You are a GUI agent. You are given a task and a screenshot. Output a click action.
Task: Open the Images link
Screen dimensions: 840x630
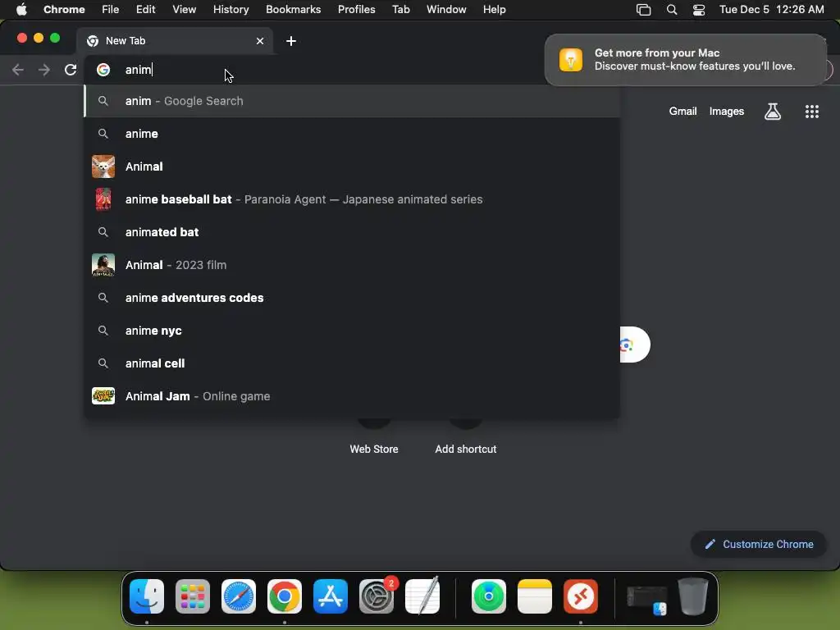click(x=727, y=112)
